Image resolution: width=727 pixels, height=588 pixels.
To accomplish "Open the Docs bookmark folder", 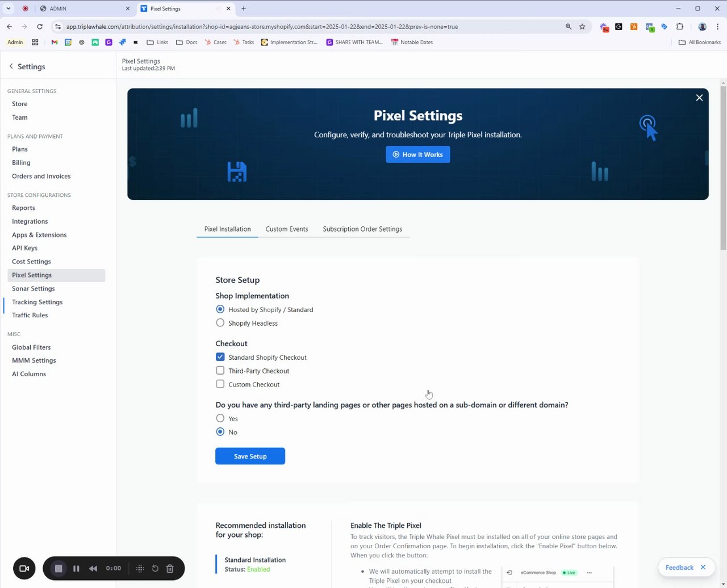I will click(x=186, y=42).
